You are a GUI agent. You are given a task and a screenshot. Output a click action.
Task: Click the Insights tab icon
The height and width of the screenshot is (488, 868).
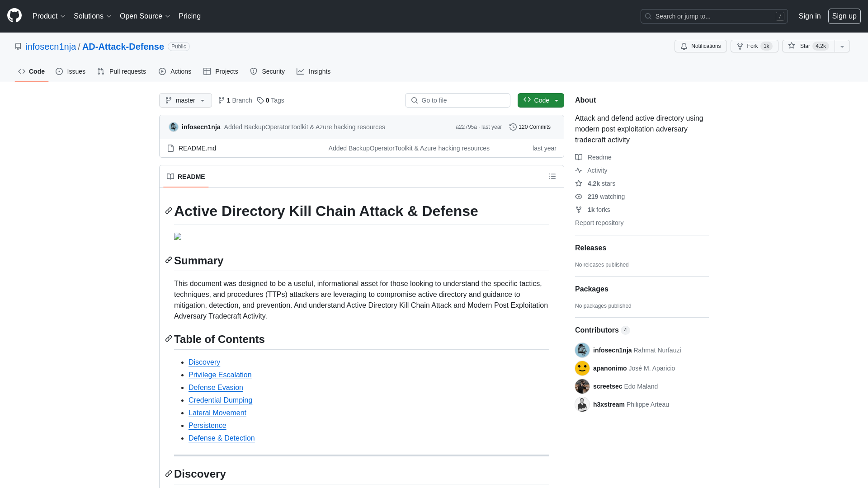(301, 71)
